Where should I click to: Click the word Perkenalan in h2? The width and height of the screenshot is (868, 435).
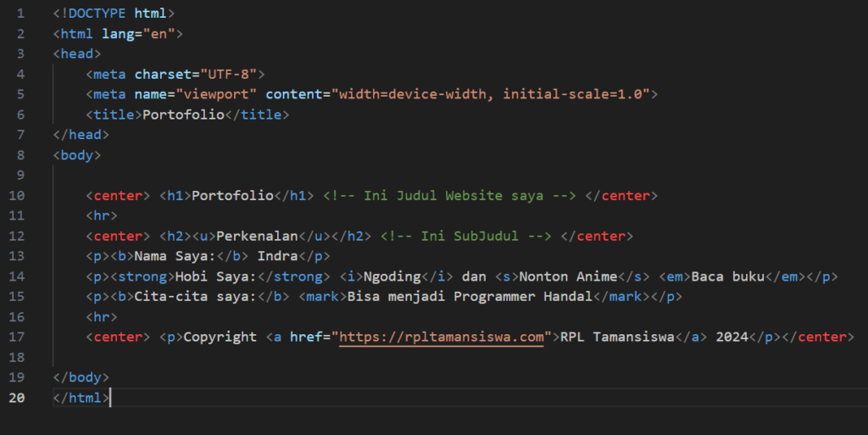coord(258,236)
